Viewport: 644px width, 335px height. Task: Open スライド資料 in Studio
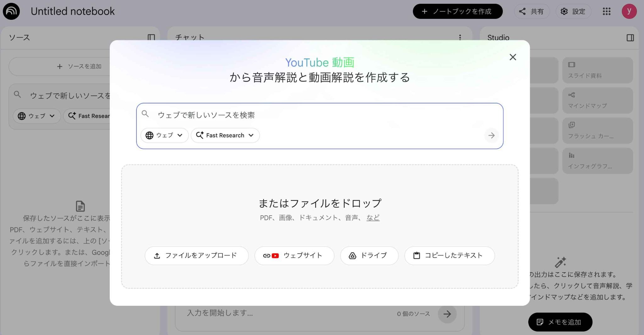tap(597, 70)
